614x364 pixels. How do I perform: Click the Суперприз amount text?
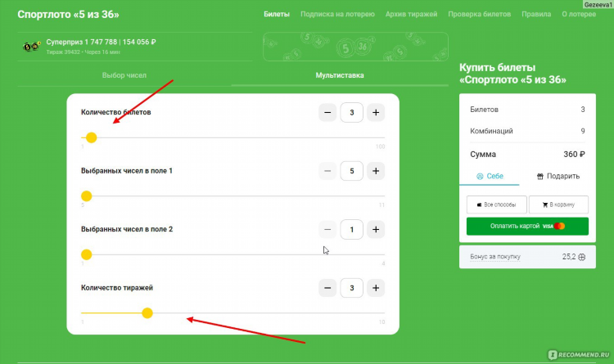point(101,42)
